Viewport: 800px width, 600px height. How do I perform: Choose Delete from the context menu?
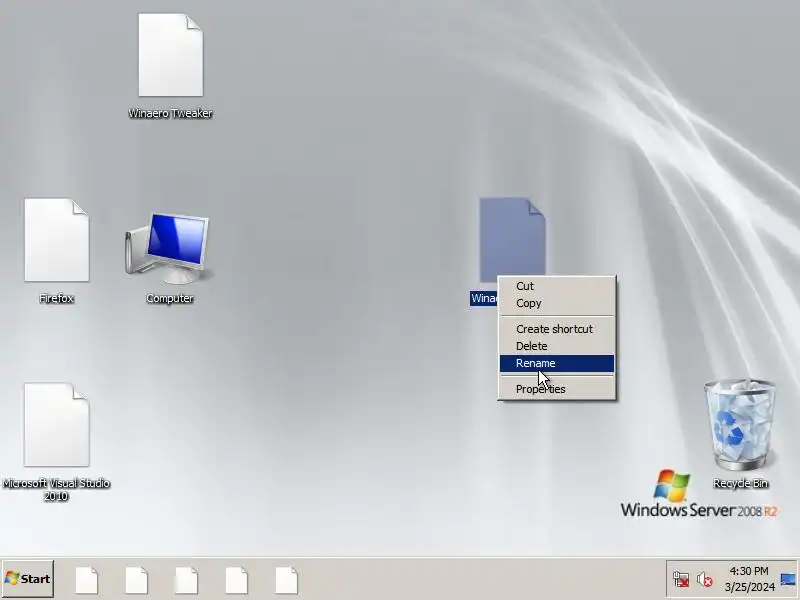click(557, 346)
